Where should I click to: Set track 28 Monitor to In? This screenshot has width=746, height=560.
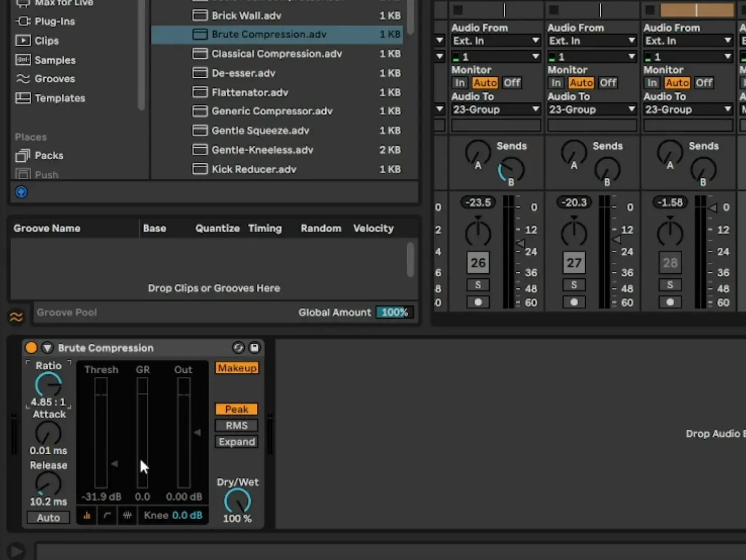click(x=652, y=82)
